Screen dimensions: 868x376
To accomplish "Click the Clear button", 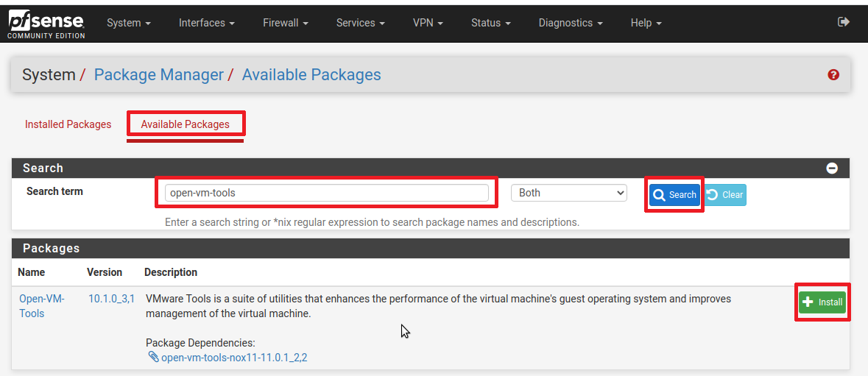I will [726, 195].
